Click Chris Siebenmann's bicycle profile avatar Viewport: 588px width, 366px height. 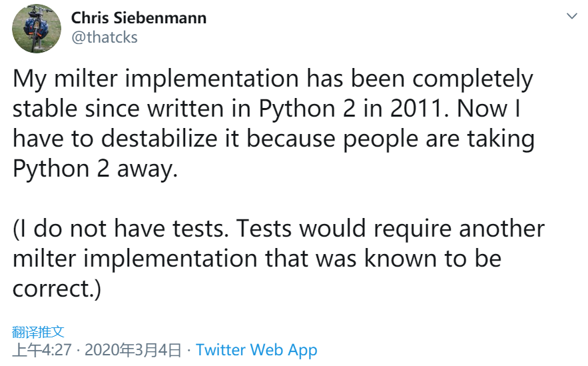coord(37,29)
